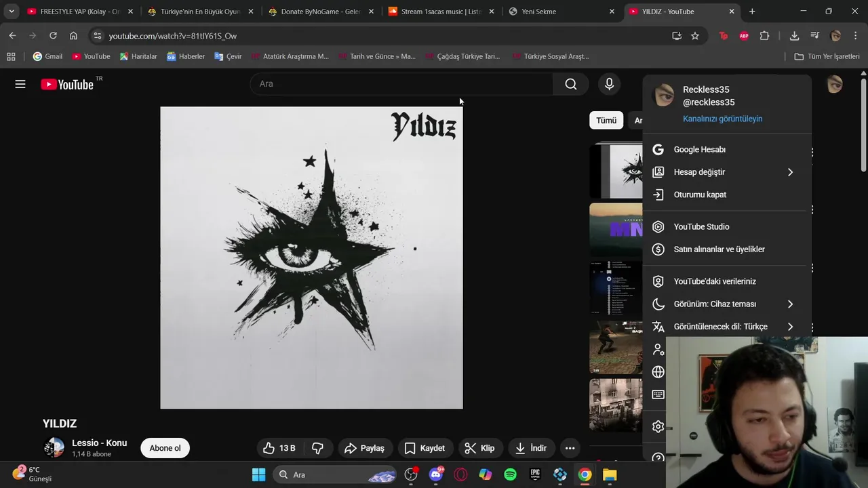Open Discord from the taskbar
The height and width of the screenshot is (488, 868).
point(435,474)
